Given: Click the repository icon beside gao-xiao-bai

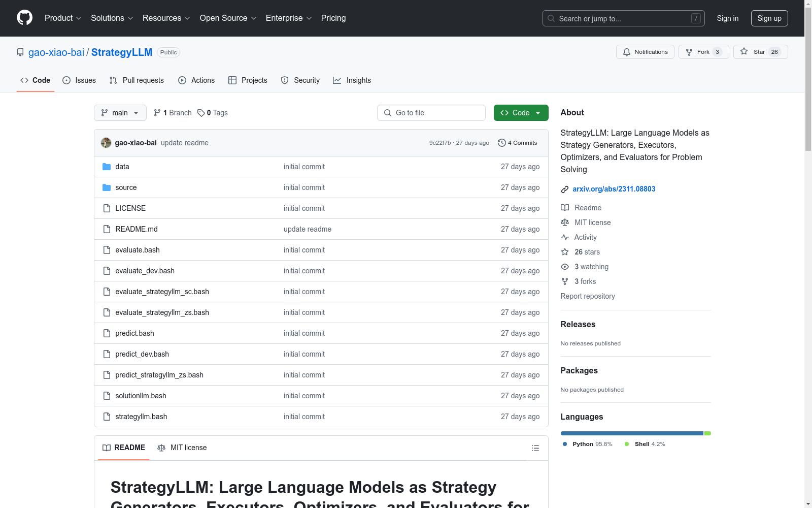Looking at the screenshot, I should pyautogui.click(x=20, y=52).
